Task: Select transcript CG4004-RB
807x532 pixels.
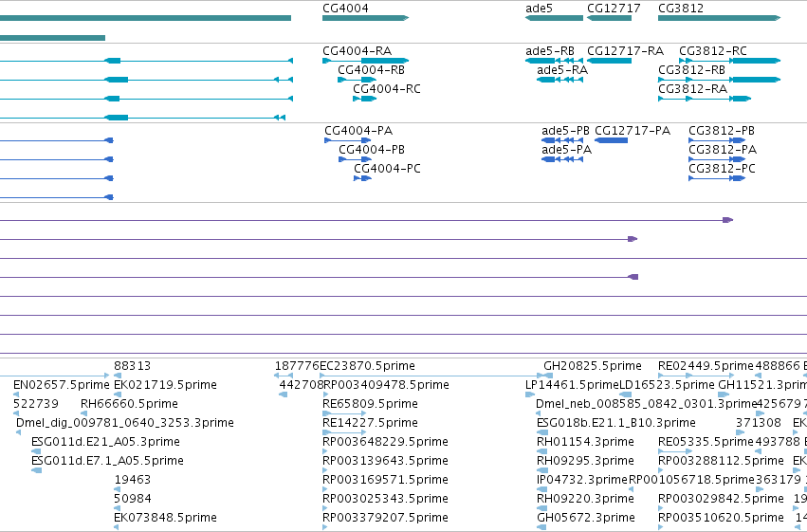Action: point(357,80)
